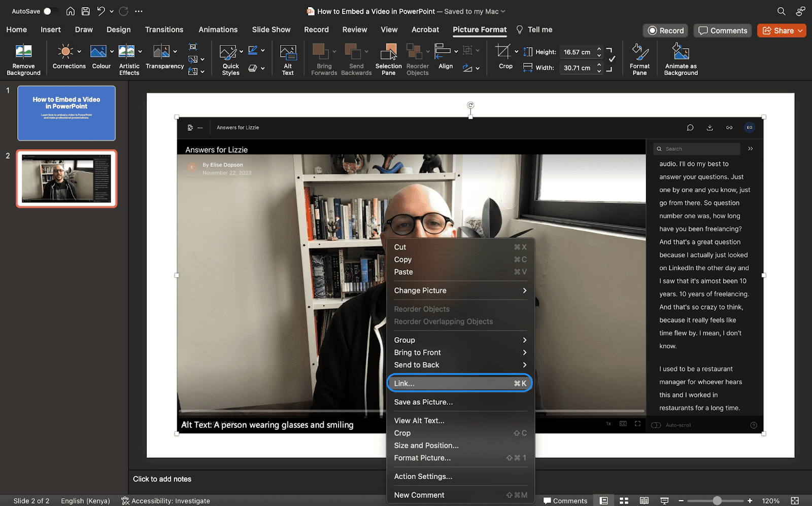Switch to the Transitions tab
The image size is (812, 506).
coord(164,29)
